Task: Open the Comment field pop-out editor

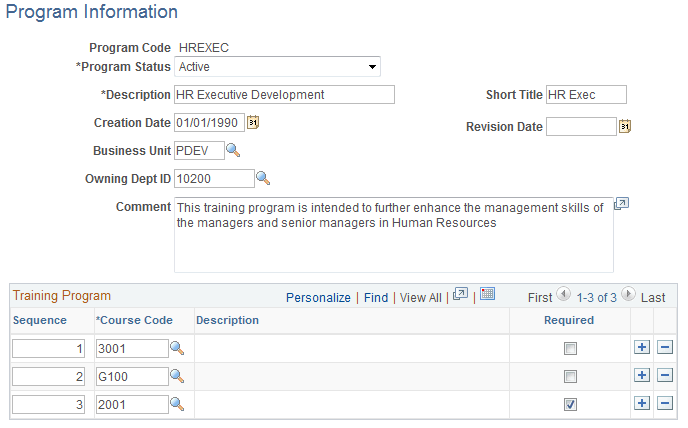Action: point(621,204)
